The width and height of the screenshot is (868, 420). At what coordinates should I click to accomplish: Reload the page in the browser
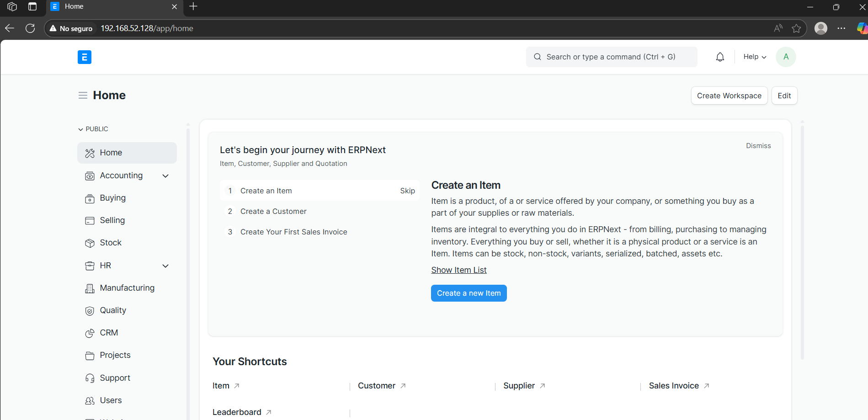pyautogui.click(x=30, y=28)
